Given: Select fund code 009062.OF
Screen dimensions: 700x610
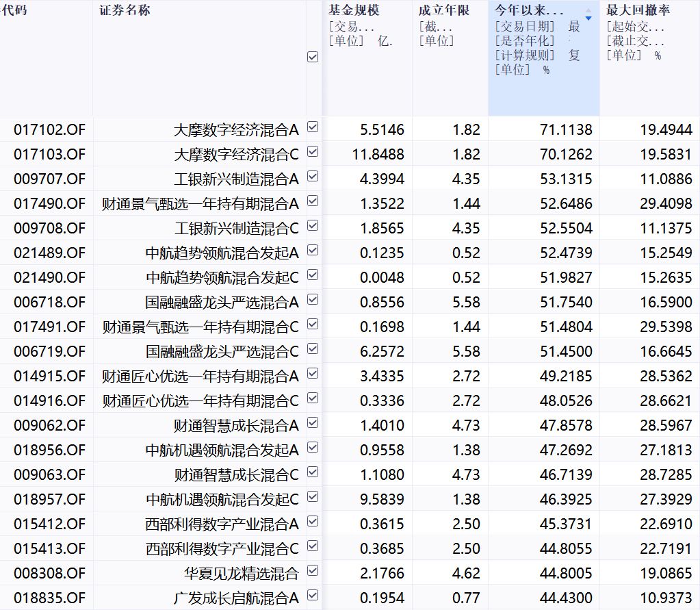Looking at the screenshot, I should point(49,425).
